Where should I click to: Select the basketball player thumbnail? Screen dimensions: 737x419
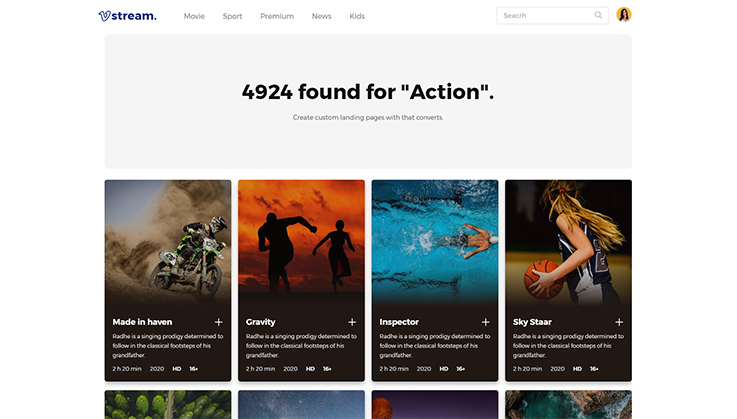(568, 241)
